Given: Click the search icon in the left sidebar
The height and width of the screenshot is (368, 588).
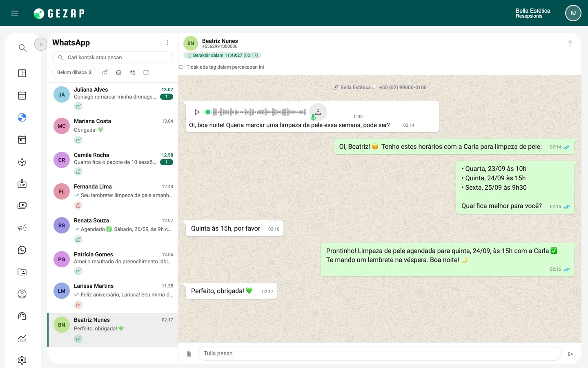Looking at the screenshot, I should coord(22,48).
